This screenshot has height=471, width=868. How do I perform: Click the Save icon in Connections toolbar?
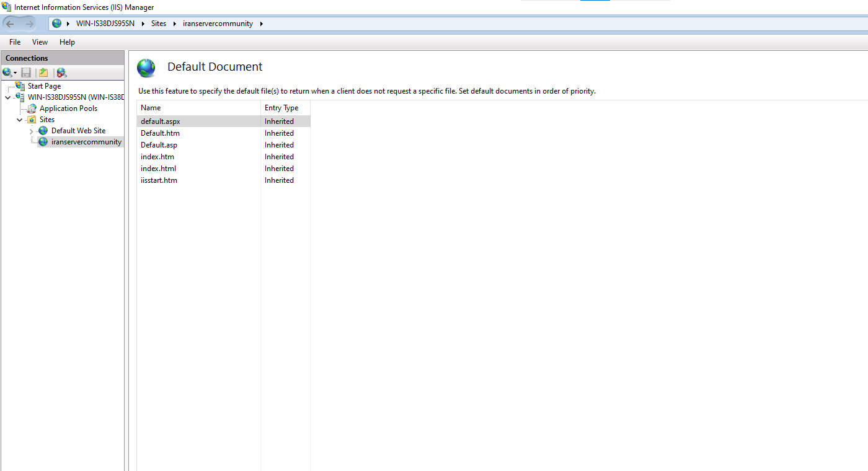click(x=26, y=73)
